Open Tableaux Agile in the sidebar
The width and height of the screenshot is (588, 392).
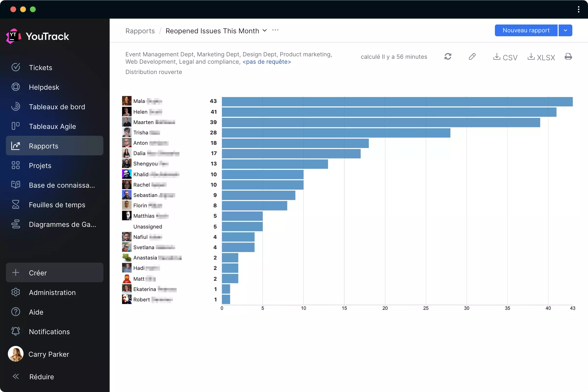(x=52, y=126)
